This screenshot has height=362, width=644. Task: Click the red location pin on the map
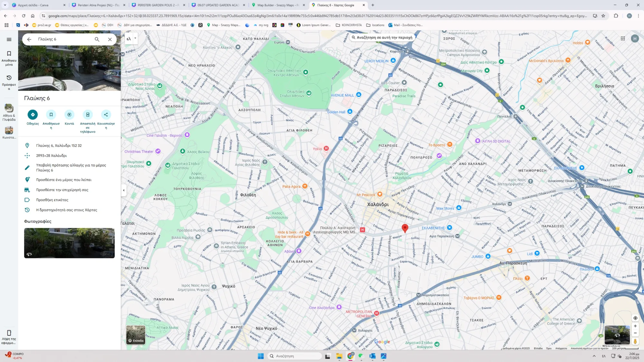pyautogui.click(x=405, y=228)
